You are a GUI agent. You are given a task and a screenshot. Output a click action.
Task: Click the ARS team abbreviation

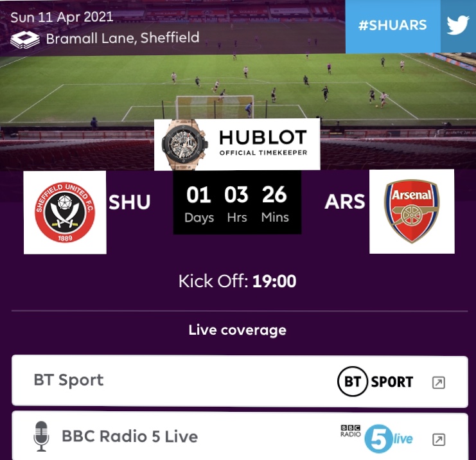point(345,202)
